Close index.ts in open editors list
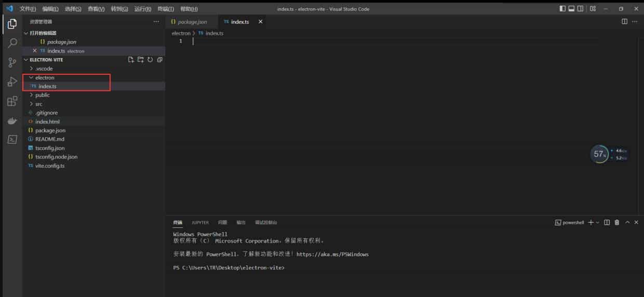This screenshot has height=297, width=644. (x=35, y=51)
